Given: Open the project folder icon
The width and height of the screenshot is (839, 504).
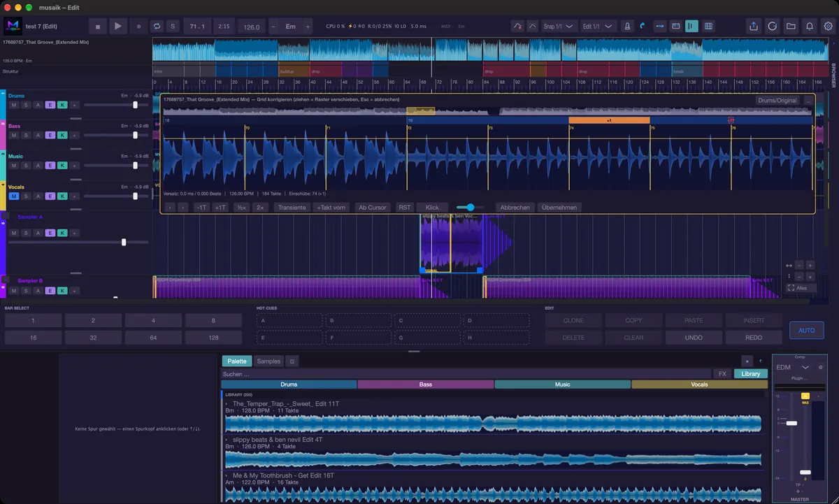Looking at the screenshot, I should 791,27.
